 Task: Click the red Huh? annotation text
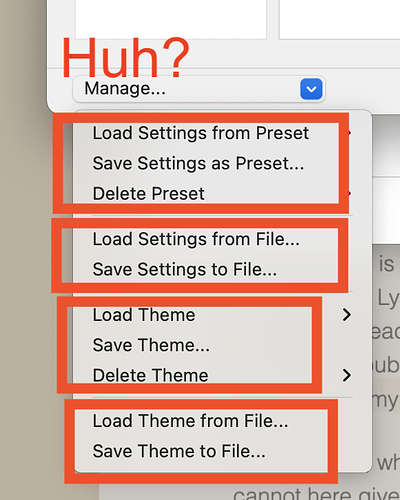point(126,58)
